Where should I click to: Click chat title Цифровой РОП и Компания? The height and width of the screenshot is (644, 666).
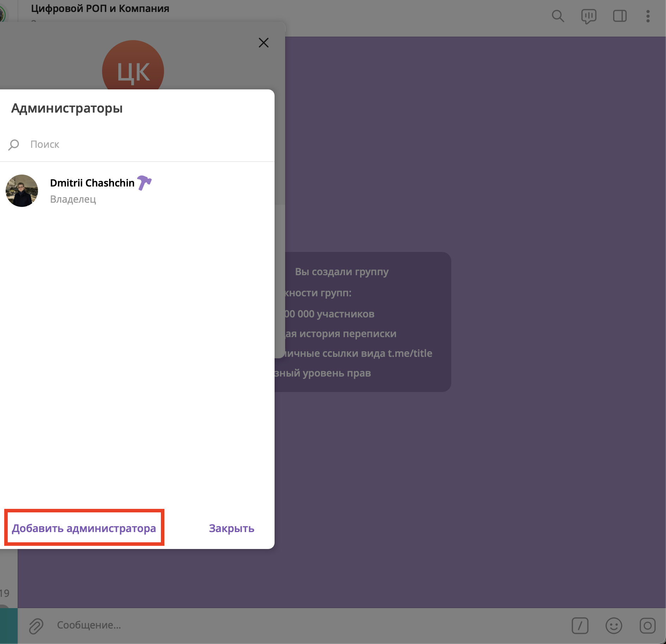pyautogui.click(x=100, y=8)
